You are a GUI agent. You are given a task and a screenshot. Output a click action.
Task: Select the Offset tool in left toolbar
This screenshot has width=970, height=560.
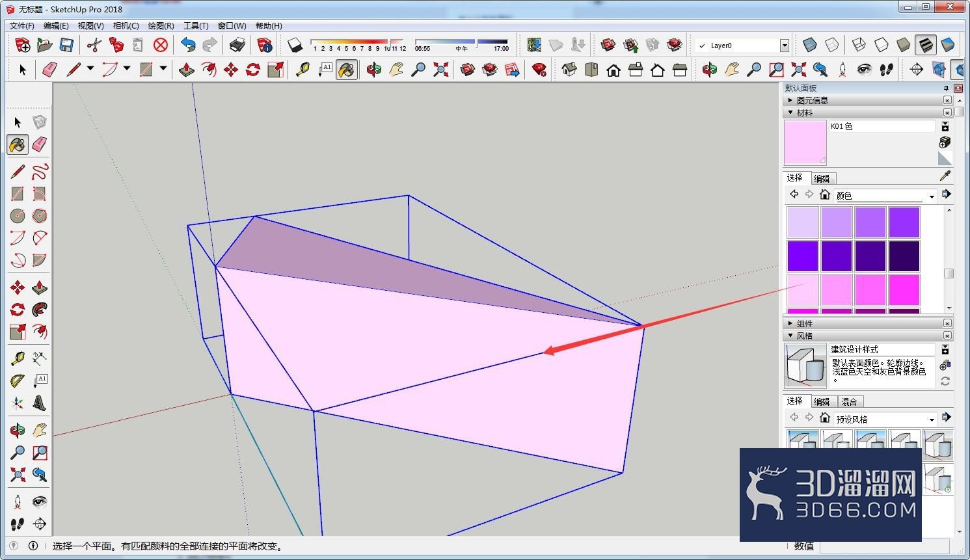point(40,332)
